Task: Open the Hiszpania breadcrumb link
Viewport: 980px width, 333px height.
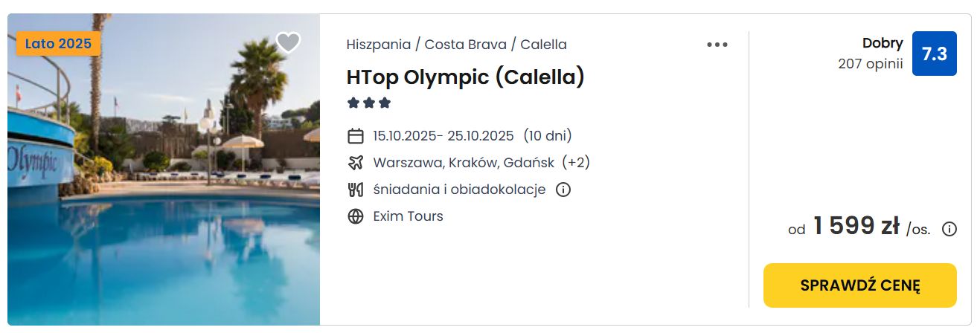Action: point(379,45)
